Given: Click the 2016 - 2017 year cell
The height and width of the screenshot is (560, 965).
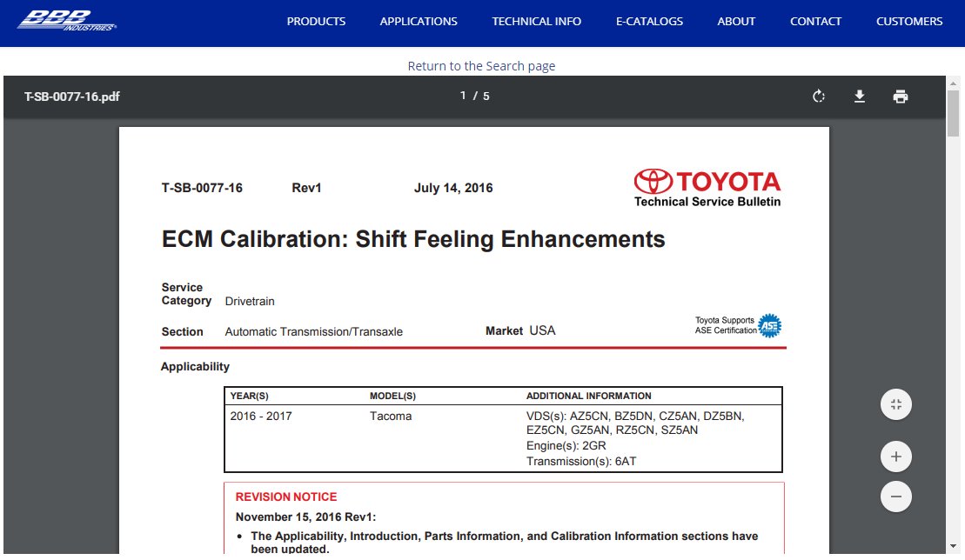Looking at the screenshot, I should pos(261,417).
